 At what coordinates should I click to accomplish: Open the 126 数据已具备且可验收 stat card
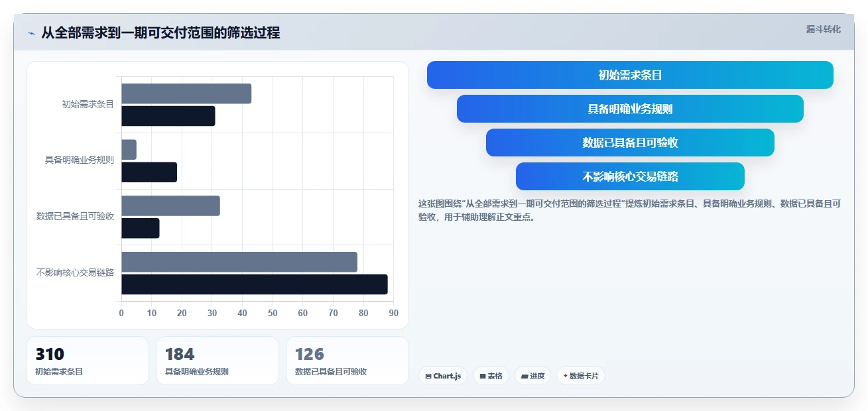[347, 361]
